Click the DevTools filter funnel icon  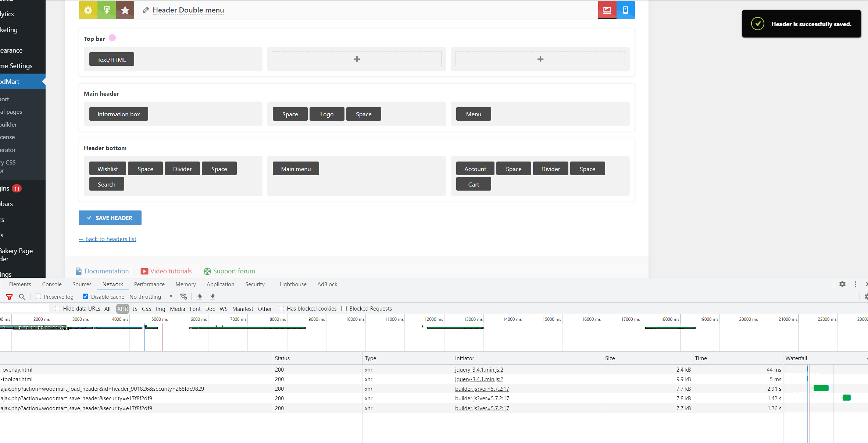coord(10,297)
